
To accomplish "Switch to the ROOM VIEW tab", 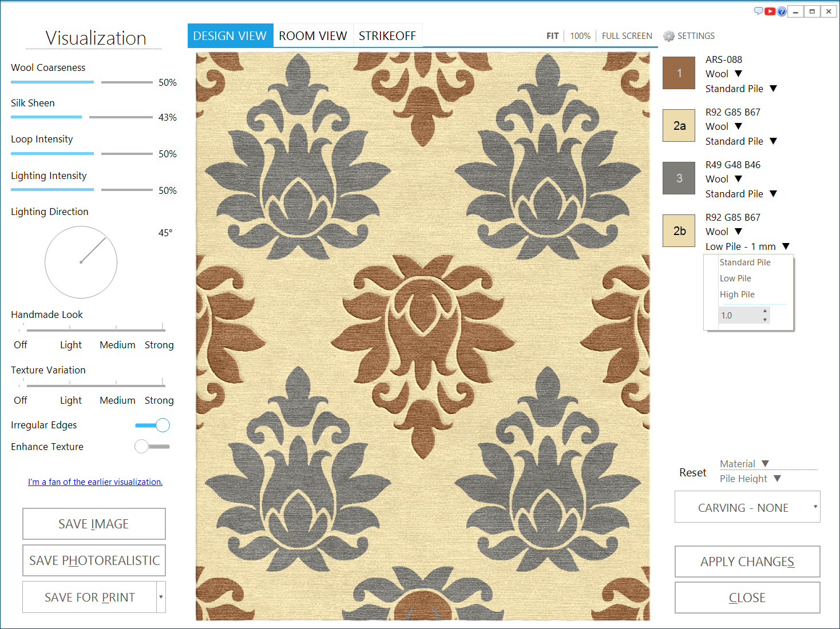I will point(313,36).
